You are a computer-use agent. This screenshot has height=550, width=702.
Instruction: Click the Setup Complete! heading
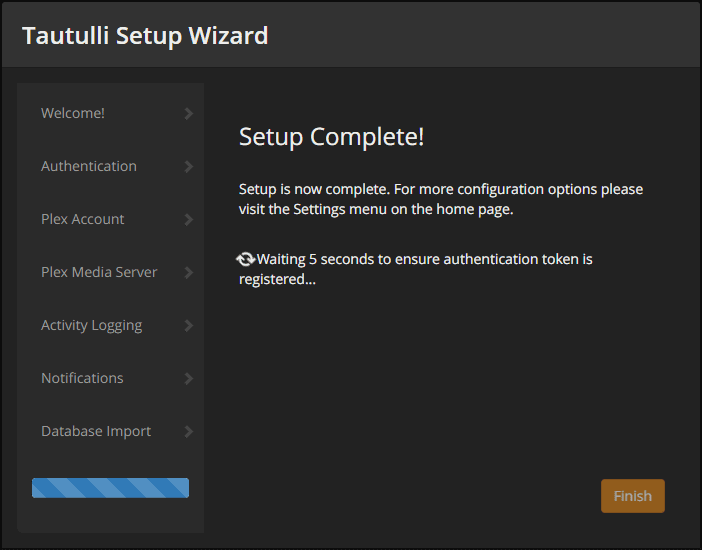click(331, 137)
